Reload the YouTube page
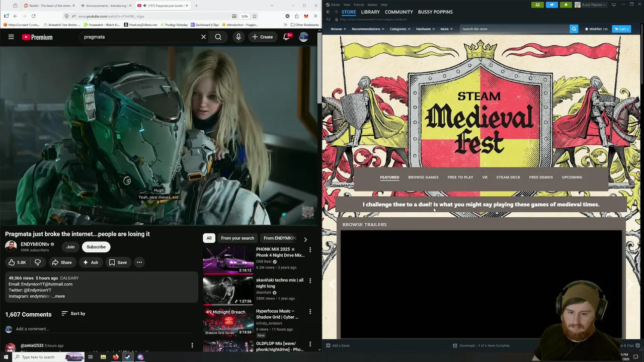Viewport: 644px width, 362px height. click(33, 16)
